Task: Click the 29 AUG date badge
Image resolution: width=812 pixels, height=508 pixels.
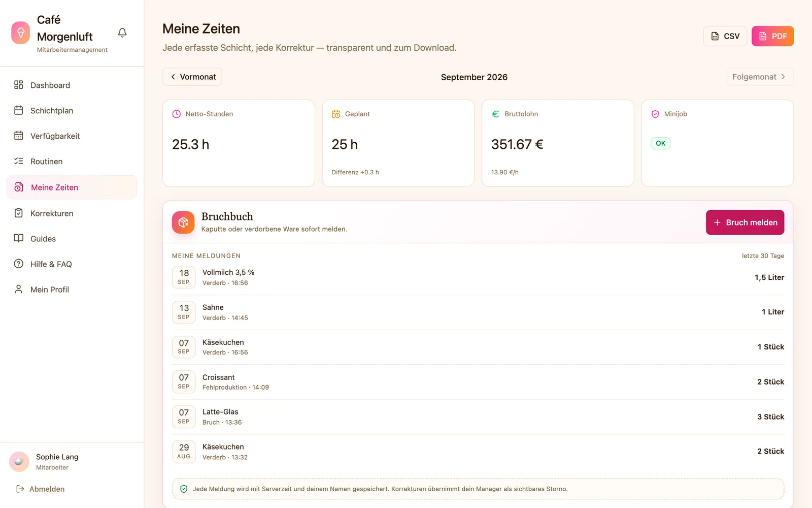Action: tap(184, 452)
